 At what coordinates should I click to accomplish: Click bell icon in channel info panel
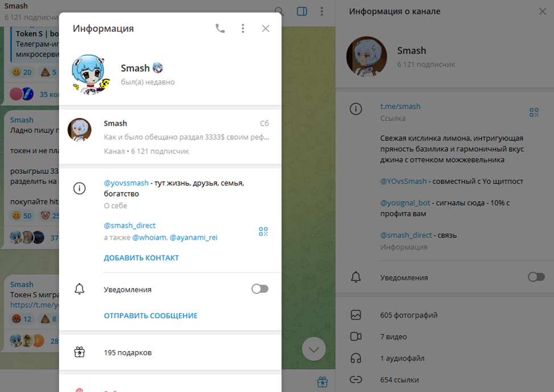[x=356, y=277]
